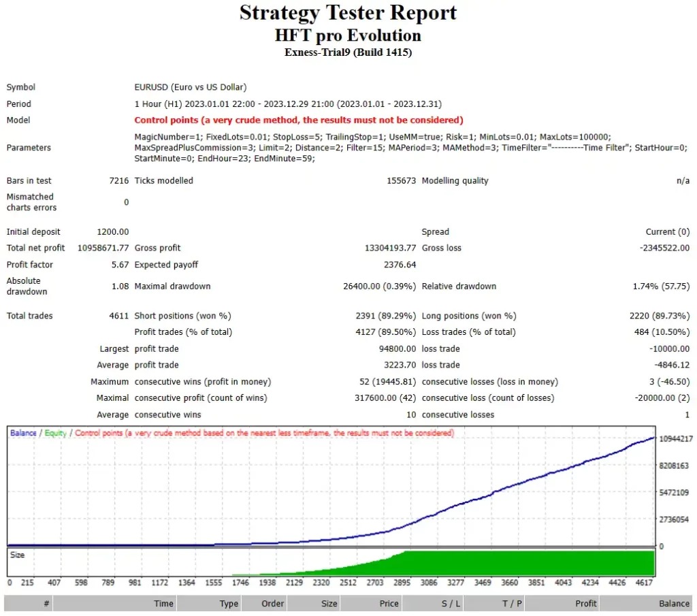This screenshot has width=697, height=616.
Task: Click the Profit column header
Action: pyautogui.click(x=585, y=603)
